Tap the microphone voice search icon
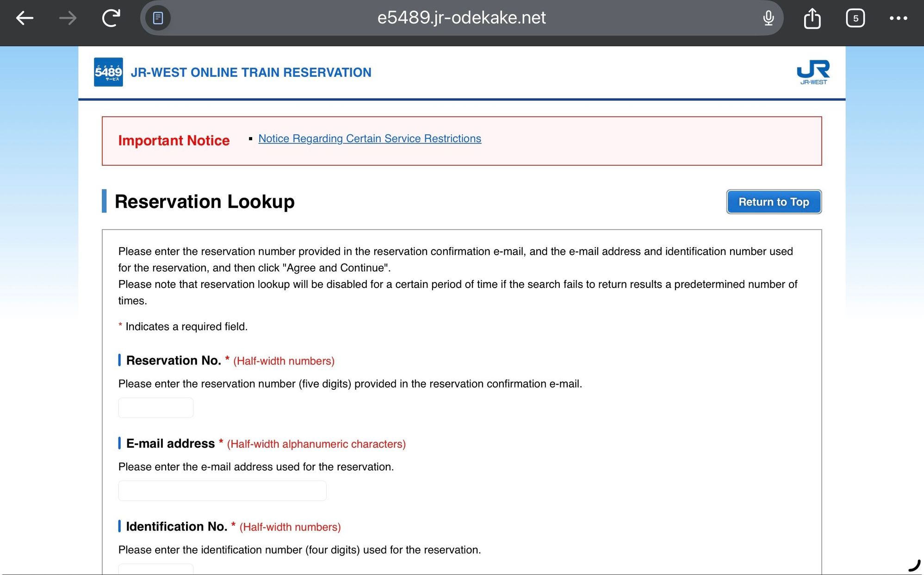This screenshot has width=924, height=575. (x=768, y=18)
